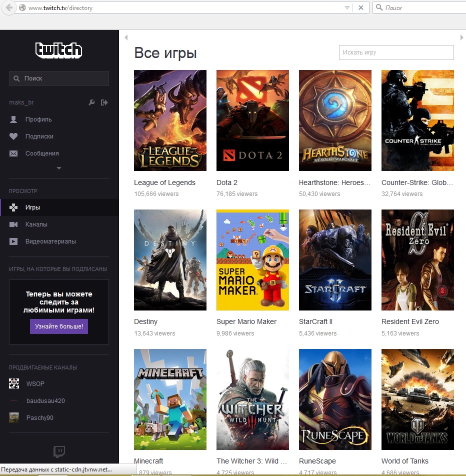Click the 105,666 viewers count
Screen dimensions: 466x476
pyautogui.click(x=156, y=193)
